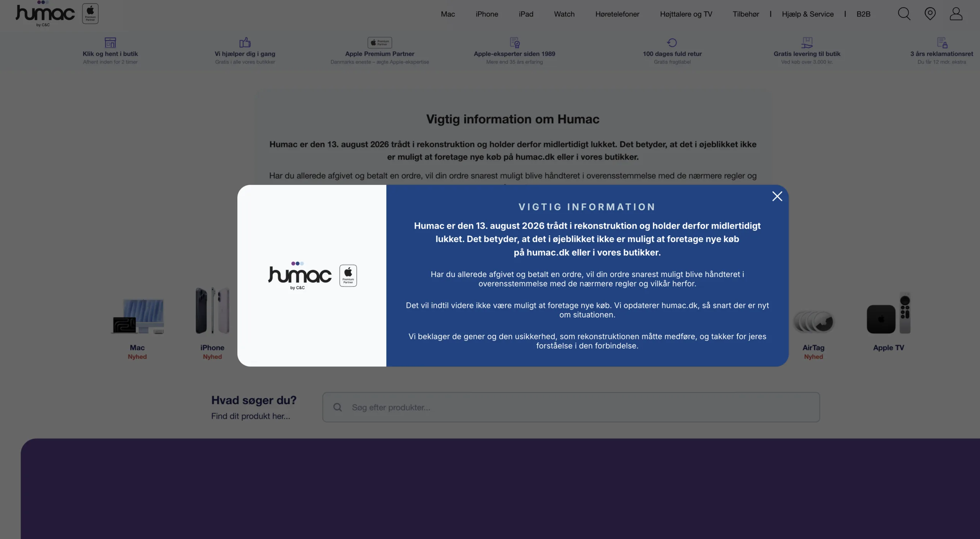This screenshot has height=539, width=980.
Task: Open the search magnifier icon in header
Action: click(x=904, y=14)
